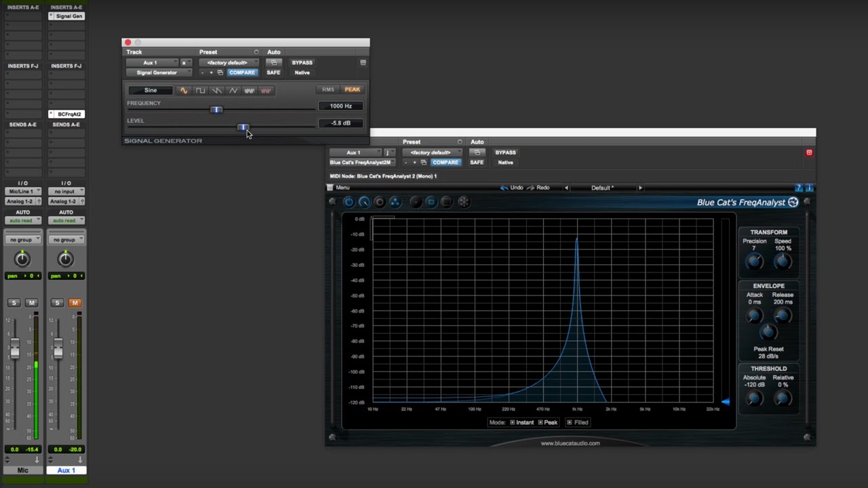Toggle the Instant mode checkbox
The image size is (868, 488).
[x=512, y=422]
